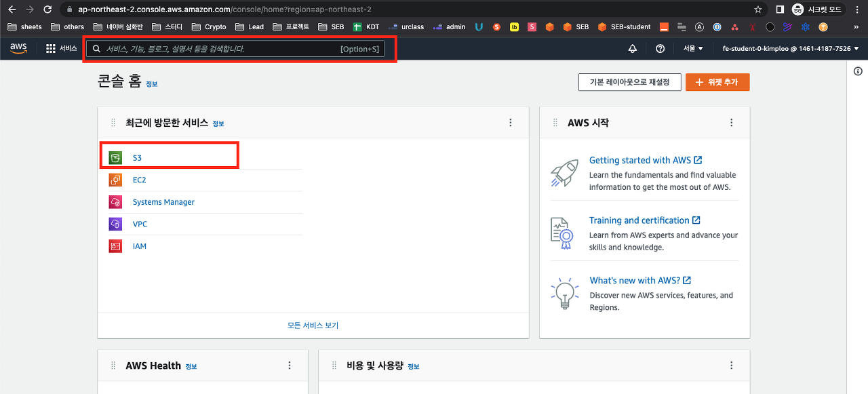Open the Asana three-dots bookmark icon
868x394 pixels.
pyautogui.click(x=735, y=27)
